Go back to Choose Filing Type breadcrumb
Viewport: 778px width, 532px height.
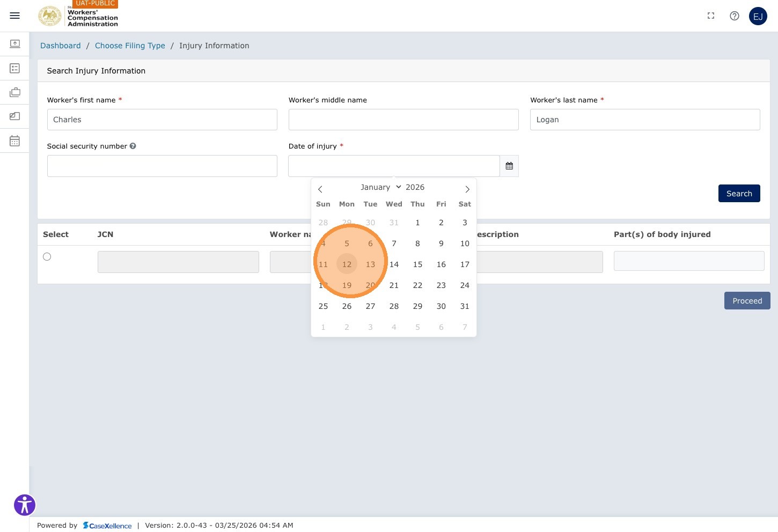tap(130, 46)
